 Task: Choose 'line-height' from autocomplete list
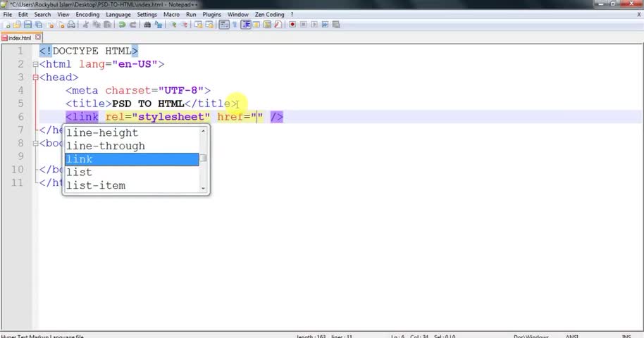132,133
